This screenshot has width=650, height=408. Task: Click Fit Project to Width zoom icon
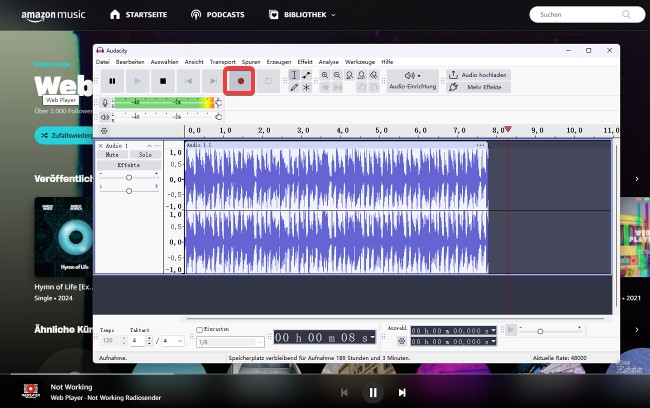coord(361,75)
